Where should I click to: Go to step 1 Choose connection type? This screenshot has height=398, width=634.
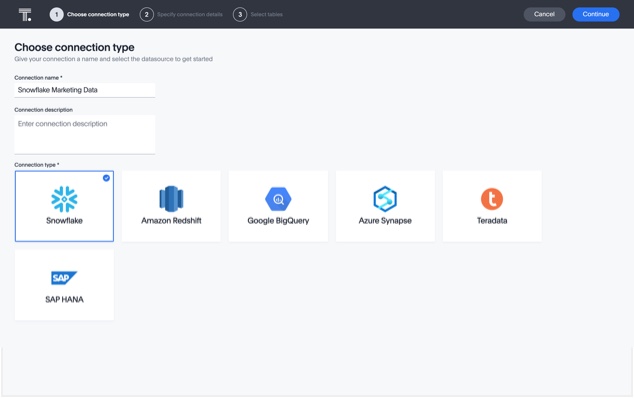[x=89, y=15]
